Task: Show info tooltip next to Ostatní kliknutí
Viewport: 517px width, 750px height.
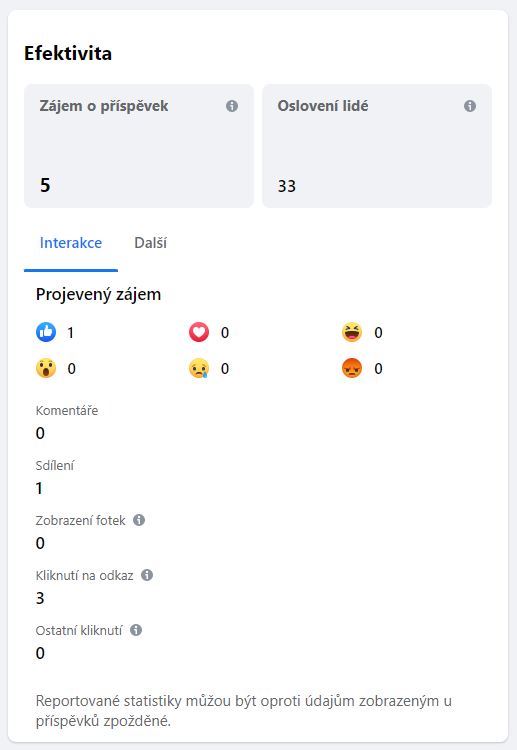Action: click(x=136, y=630)
